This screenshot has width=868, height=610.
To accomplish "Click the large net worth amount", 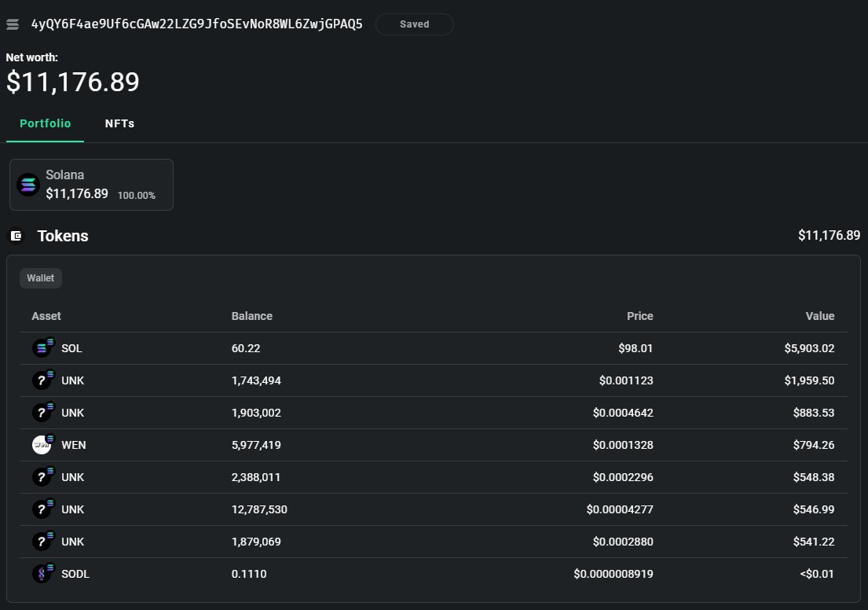I will pos(72,82).
